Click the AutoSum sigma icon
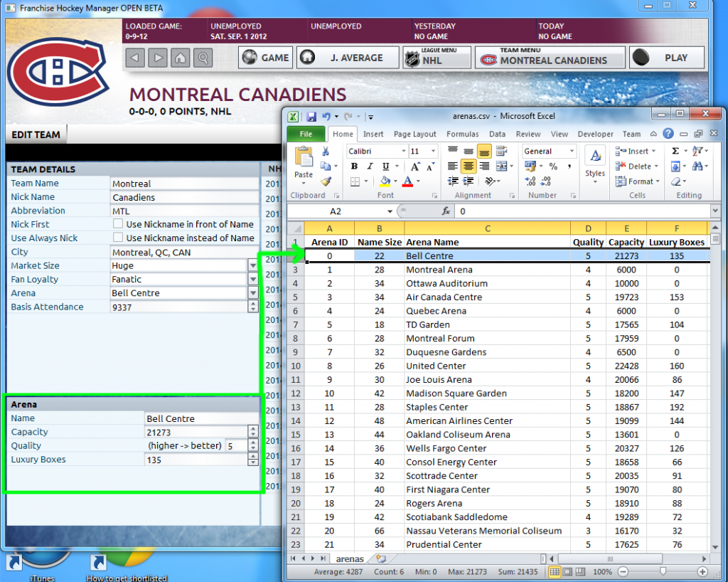 tap(675, 151)
